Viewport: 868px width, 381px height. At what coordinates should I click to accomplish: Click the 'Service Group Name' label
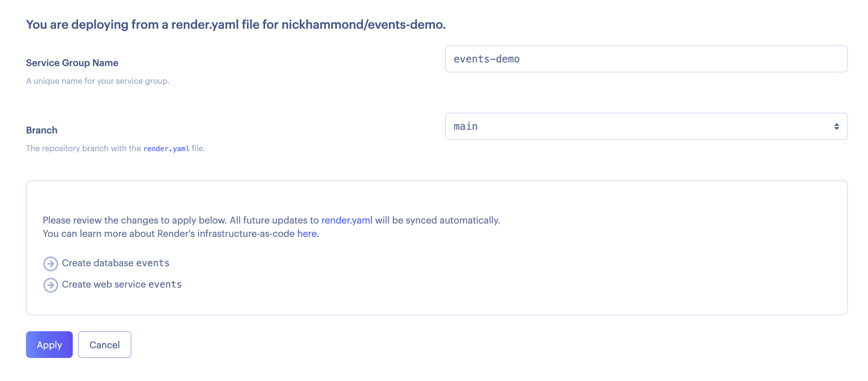click(x=72, y=63)
